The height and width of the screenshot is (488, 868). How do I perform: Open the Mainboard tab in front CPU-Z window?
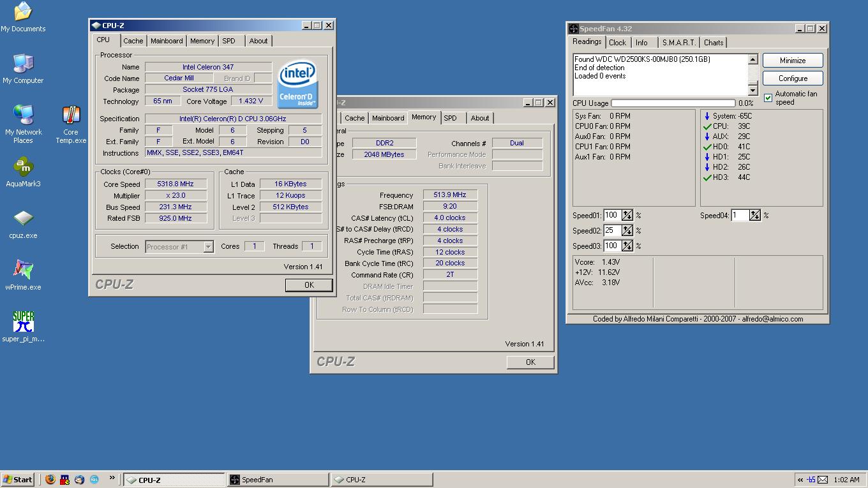pyautogui.click(x=167, y=41)
